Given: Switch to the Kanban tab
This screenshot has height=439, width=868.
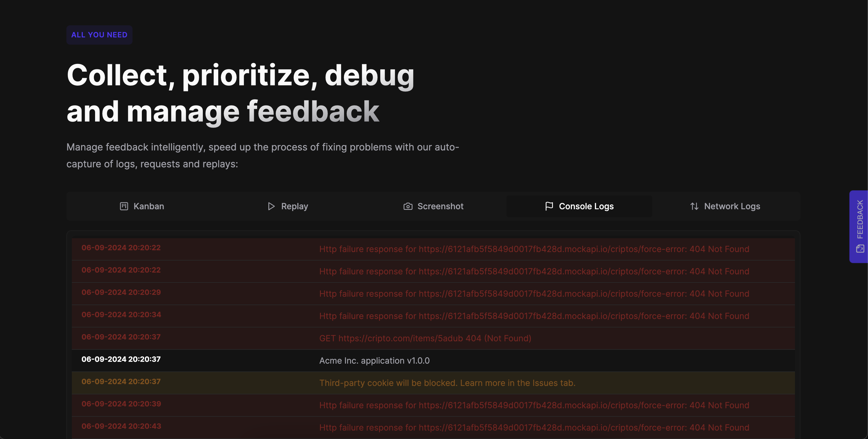Looking at the screenshot, I should pos(142,206).
